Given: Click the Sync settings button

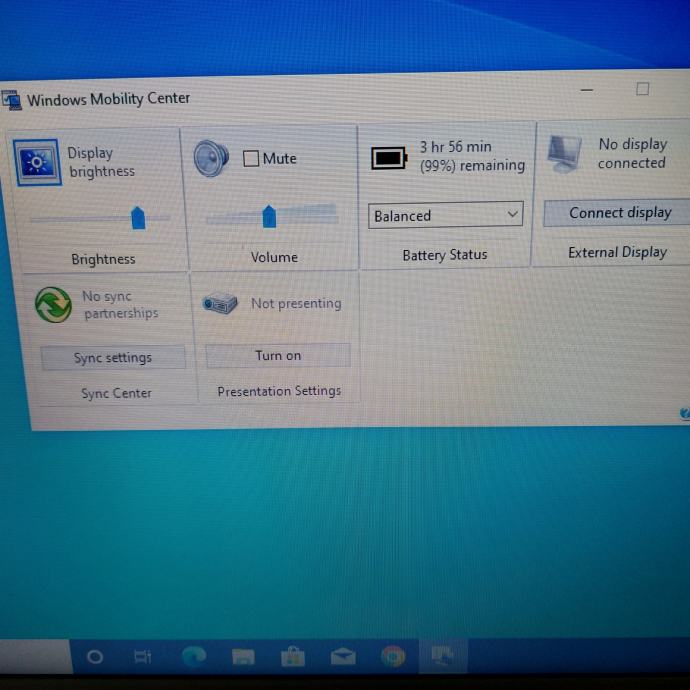Looking at the screenshot, I should 113,358.
